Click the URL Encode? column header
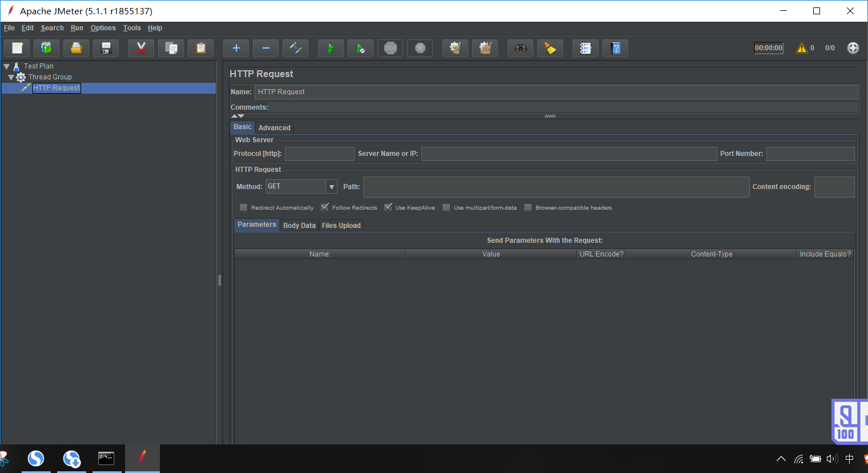The width and height of the screenshot is (868, 473). click(601, 254)
